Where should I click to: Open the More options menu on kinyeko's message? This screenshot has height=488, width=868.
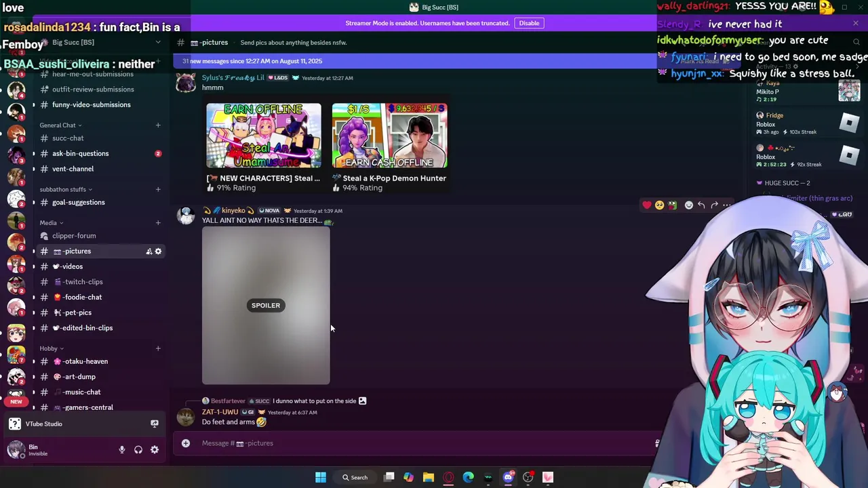point(727,205)
